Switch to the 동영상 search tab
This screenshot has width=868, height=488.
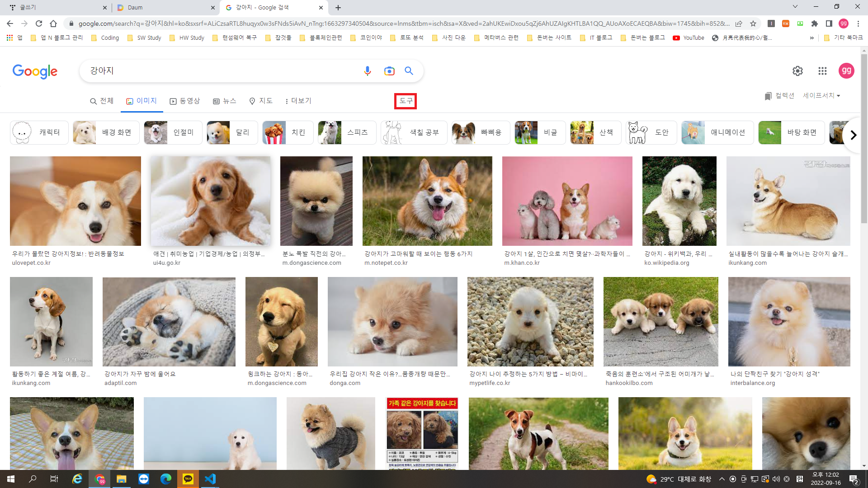[185, 101]
